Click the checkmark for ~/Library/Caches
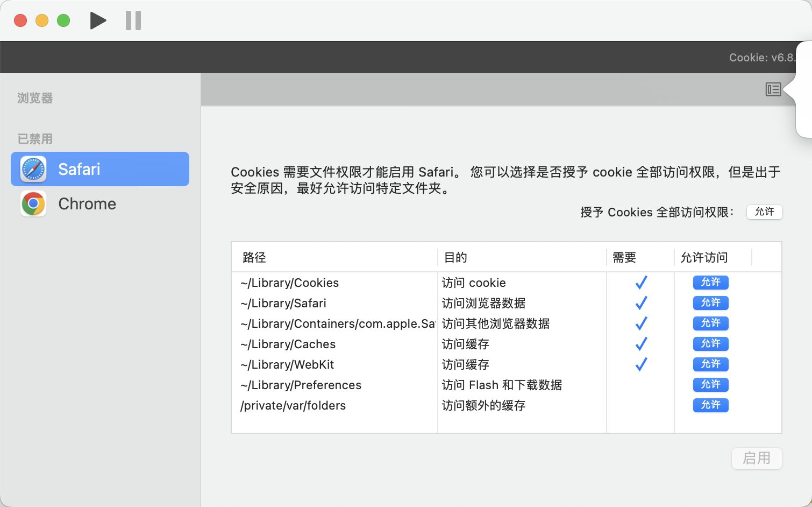Image resolution: width=812 pixels, height=507 pixels. [x=641, y=344]
